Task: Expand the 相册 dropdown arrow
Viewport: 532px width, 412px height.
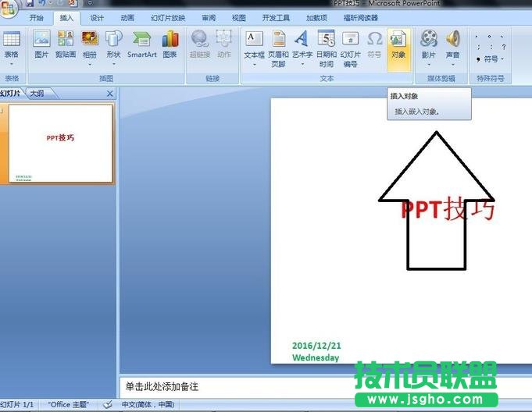Action: tap(90, 64)
